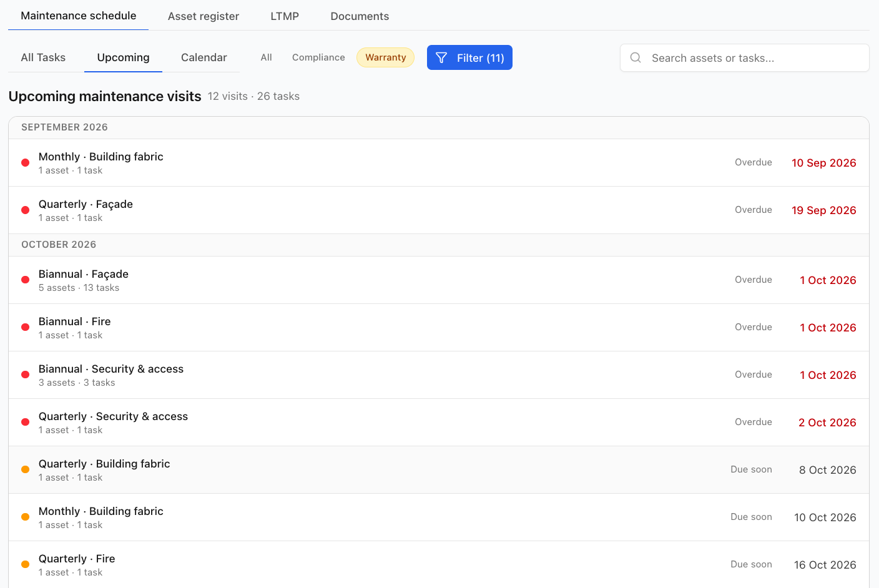Open the Biannual · Fire visit

(x=439, y=328)
